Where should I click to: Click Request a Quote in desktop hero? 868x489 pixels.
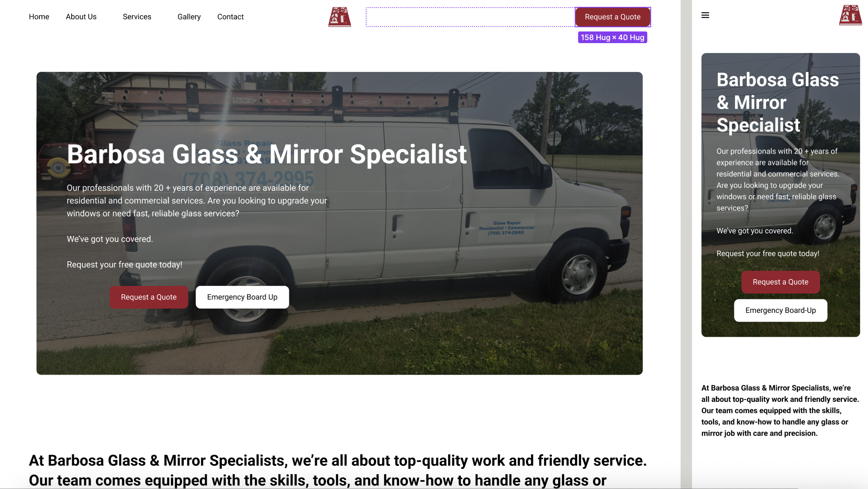149,297
